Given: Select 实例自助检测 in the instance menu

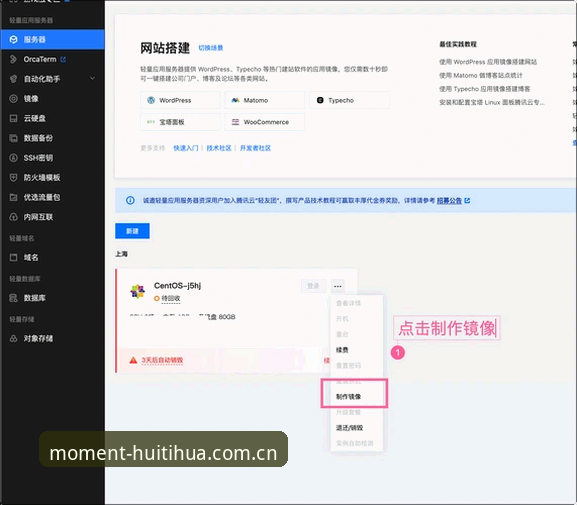Looking at the screenshot, I should [x=355, y=443].
